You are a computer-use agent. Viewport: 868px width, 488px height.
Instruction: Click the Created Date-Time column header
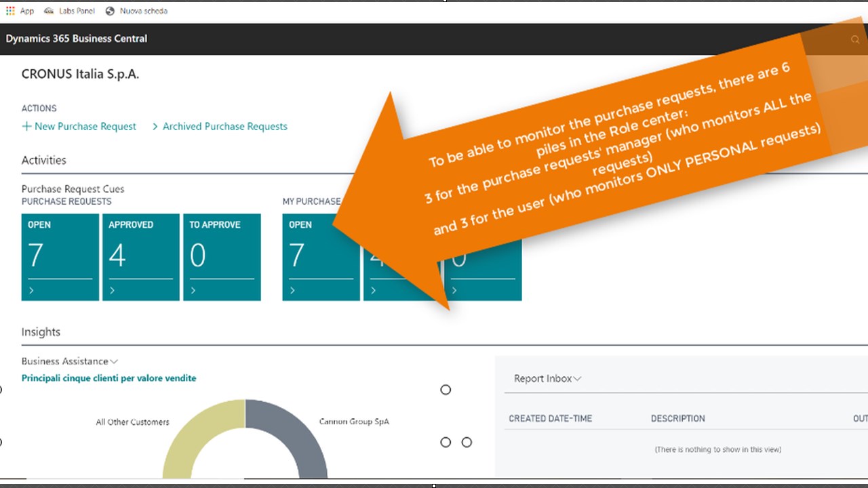pos(551,419)
